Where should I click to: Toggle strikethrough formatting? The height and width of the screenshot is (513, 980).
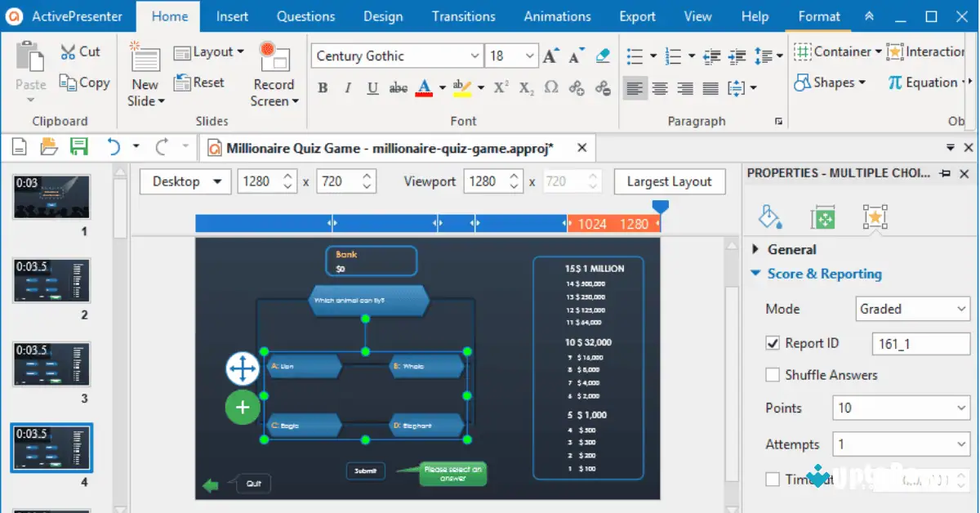tap(398, 87)
